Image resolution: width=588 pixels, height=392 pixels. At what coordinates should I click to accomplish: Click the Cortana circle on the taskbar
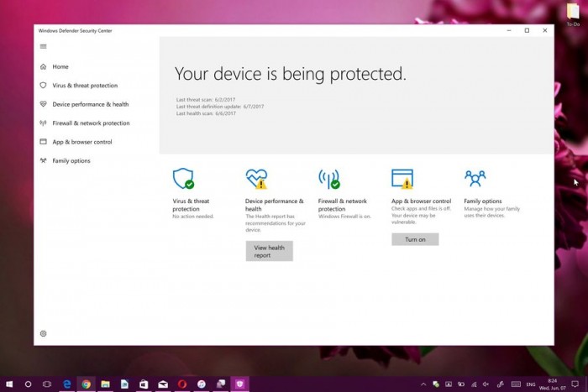pyautogui.click(x=28, y=384)
